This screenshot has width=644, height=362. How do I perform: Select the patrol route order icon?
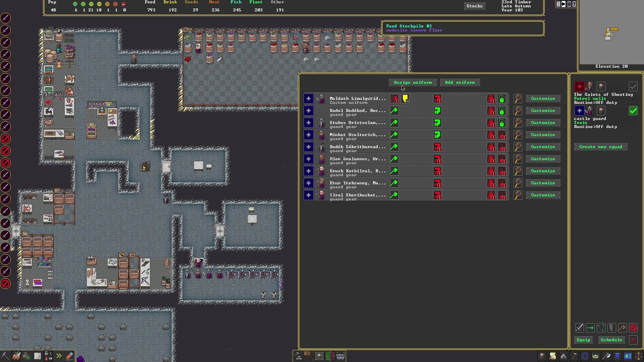pyautogui.click(x=601, y=328)
